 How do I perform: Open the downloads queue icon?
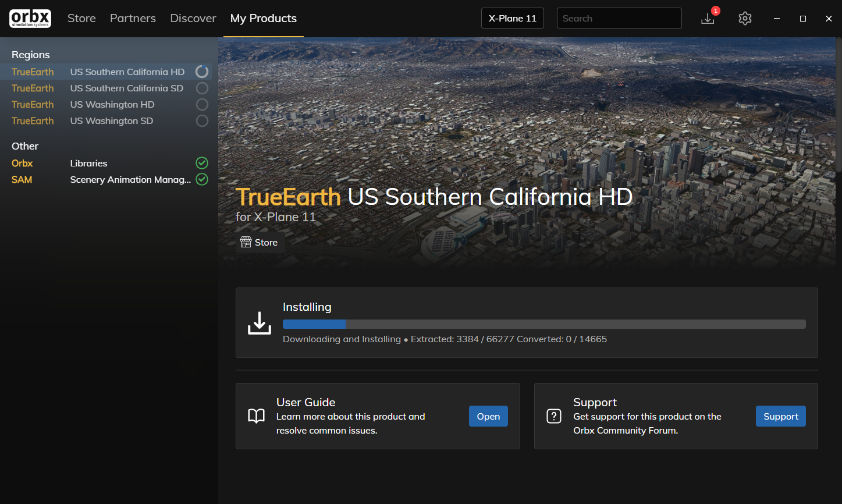pyautogui.click(x=708, y=19)
